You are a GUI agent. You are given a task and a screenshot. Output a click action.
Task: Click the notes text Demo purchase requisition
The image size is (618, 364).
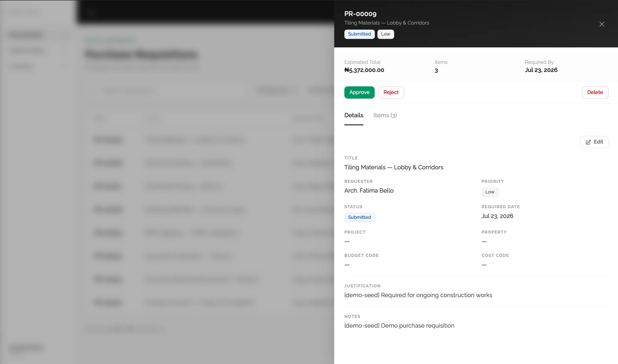399,325
